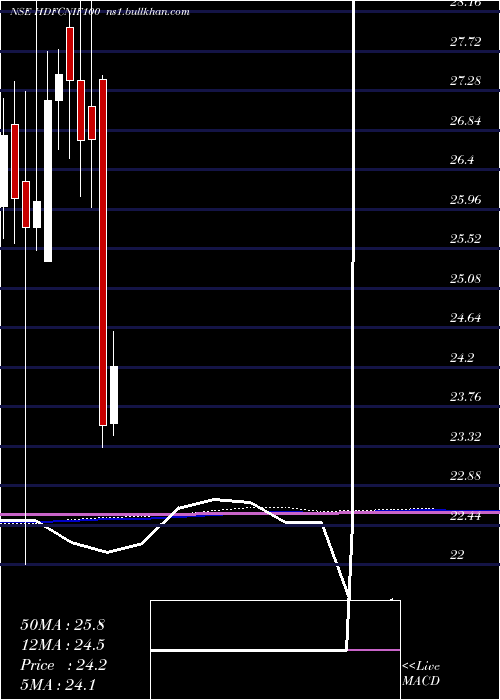Click the 22.44 price axis label
Image resolution: width=500 pixels, height=700 pixels.
tap(466, 516)
